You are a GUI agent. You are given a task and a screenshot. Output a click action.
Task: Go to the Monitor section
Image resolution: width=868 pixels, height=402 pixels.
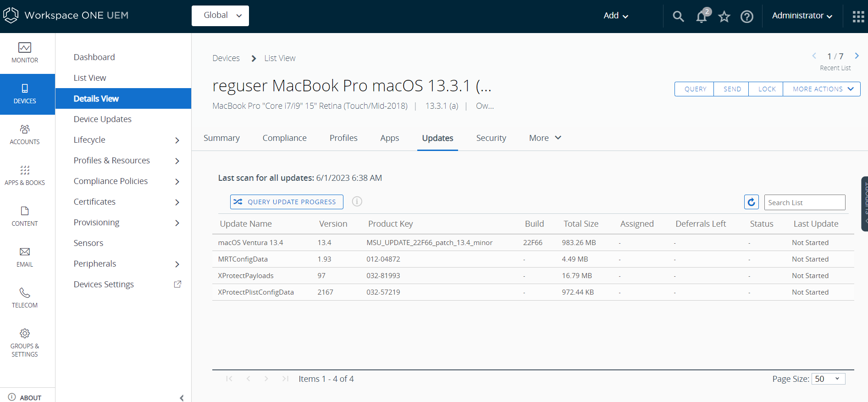(x=25, y=53)
